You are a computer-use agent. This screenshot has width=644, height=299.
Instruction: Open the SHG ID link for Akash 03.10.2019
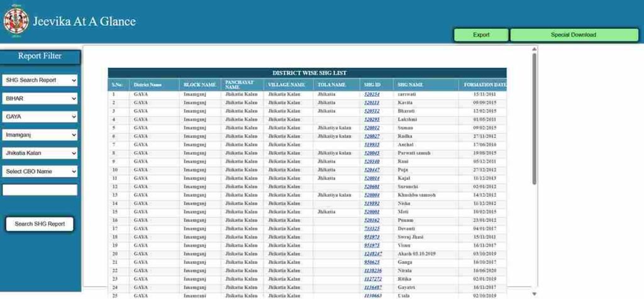pyautogui.click(x=372, y=254)
